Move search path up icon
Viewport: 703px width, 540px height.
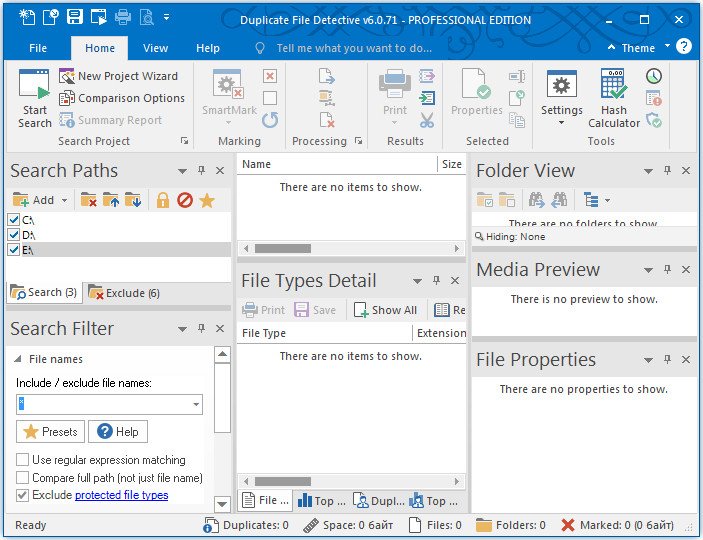pyautogui.click(x=111, y=200)
